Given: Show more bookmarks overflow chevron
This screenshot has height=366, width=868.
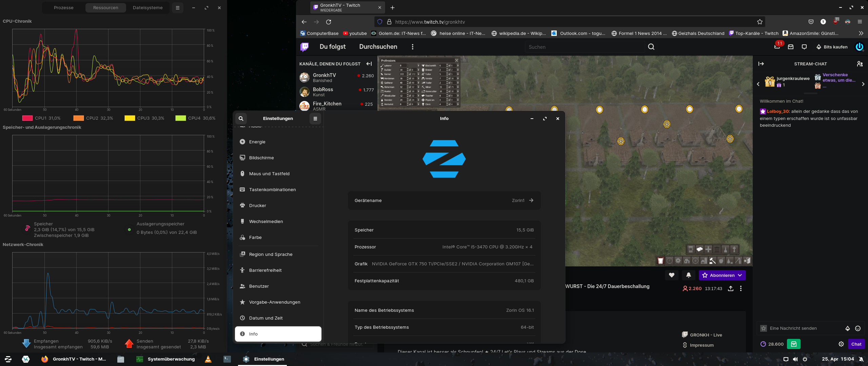Looking at the screenshot, I should click(x=861, y=33).
